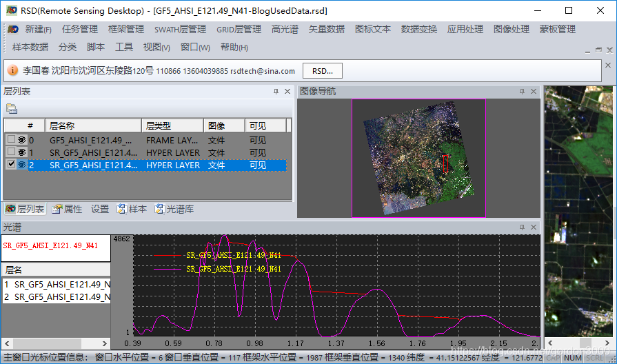Click the 层名称 column header
This screenshot has height=364, width=617.
93,126
